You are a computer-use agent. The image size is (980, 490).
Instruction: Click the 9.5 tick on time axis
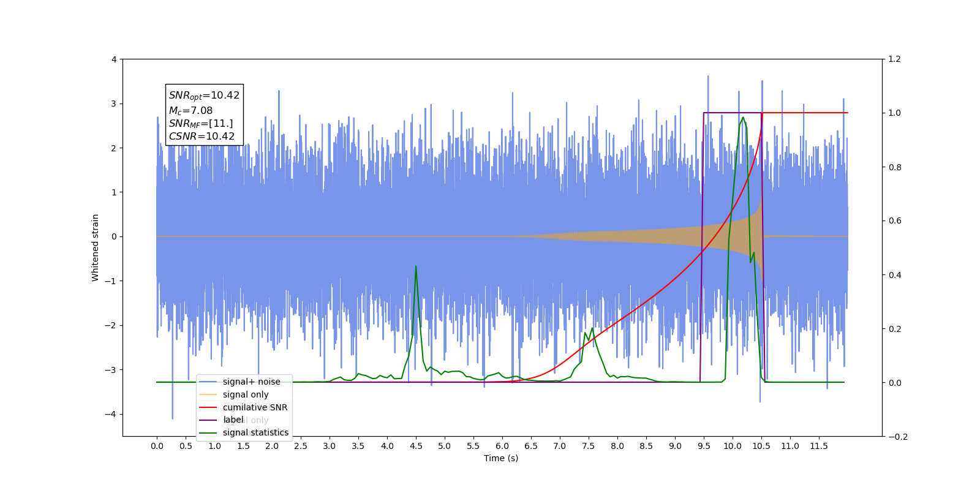(x=704, y=446)
